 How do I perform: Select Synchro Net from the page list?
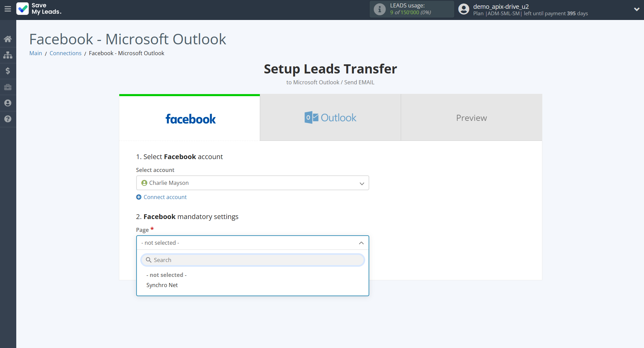tap(162, 285)
